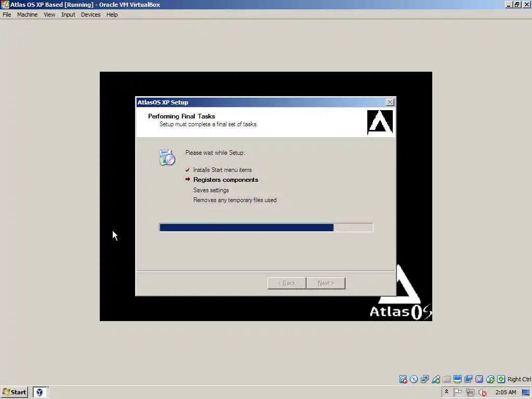Click the 'Please wait while Setup:' text
The height and width of the screenshot is (399, 532).
tap(215, 153)
